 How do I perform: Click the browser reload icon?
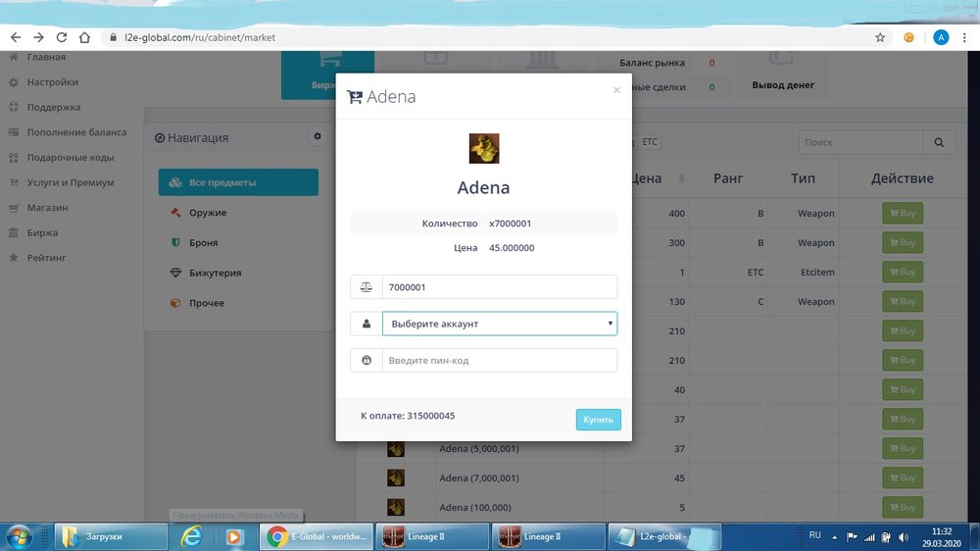click(62, 37)
